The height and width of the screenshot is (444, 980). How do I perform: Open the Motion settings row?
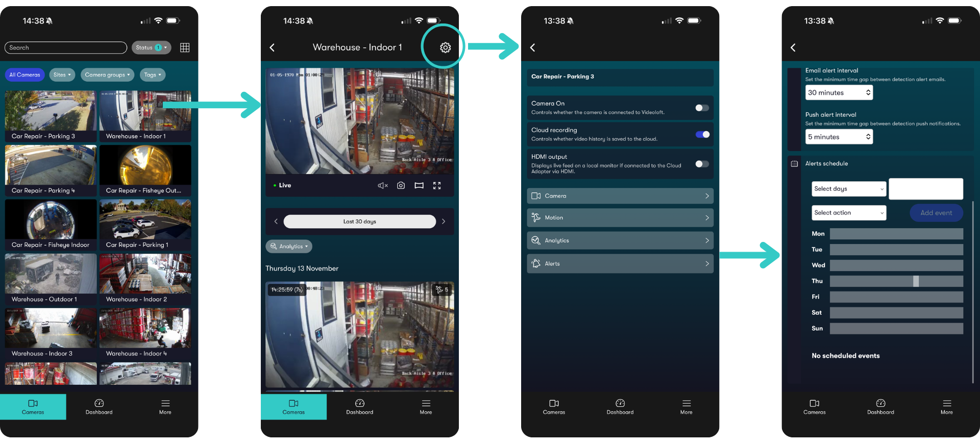pos(620,218)
